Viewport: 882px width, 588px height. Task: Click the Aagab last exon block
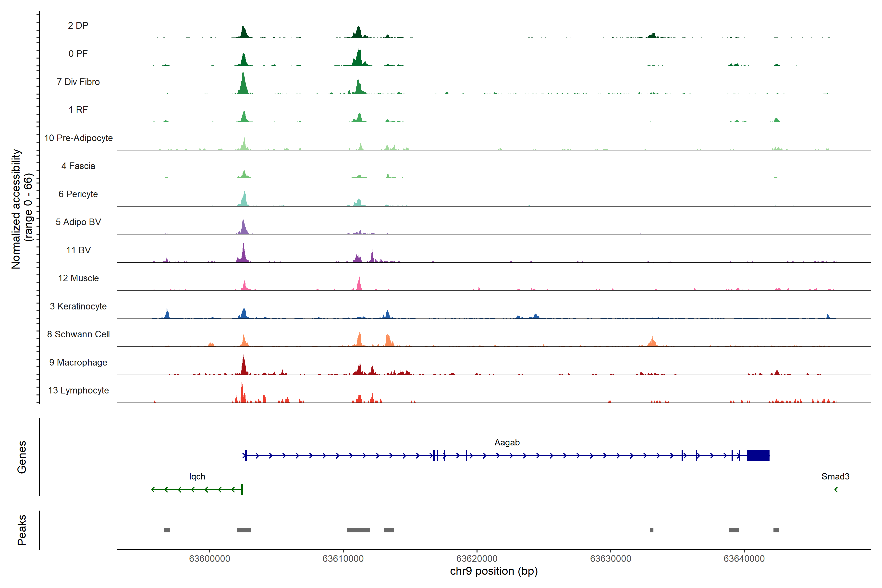[x=758, y=455]
